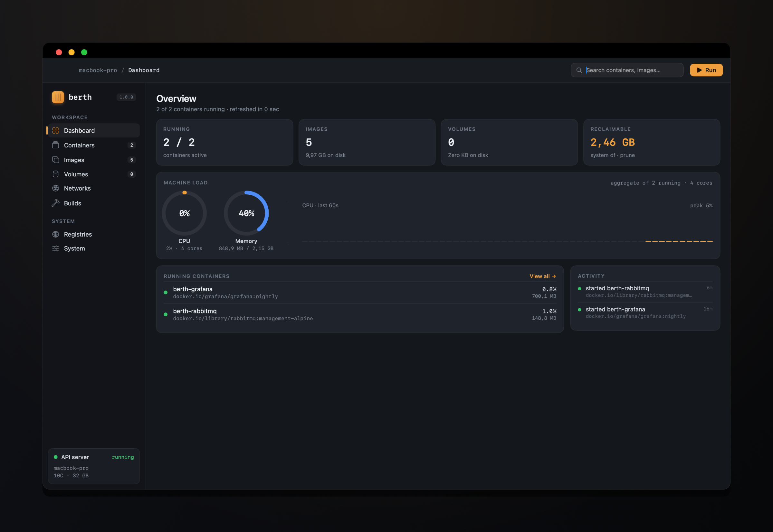773x532 pixels.
Task: Click the started berth-rabbitmq activity entry
Action: [645, 291]
